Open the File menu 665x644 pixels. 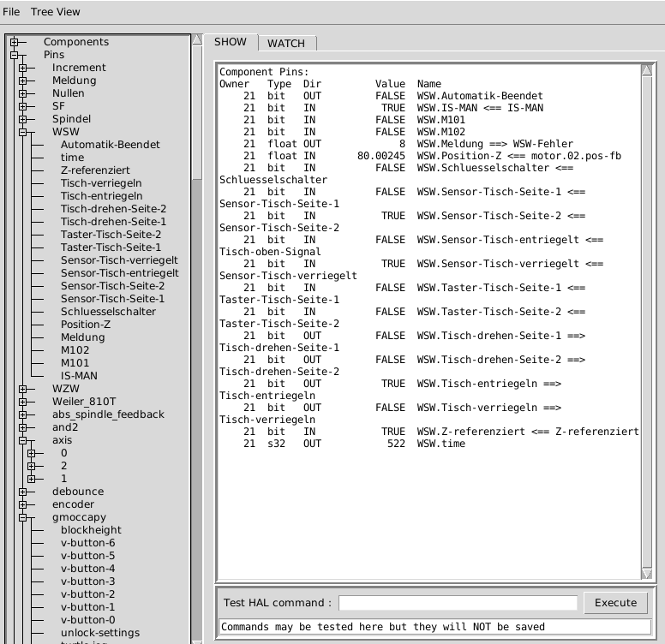11,12
